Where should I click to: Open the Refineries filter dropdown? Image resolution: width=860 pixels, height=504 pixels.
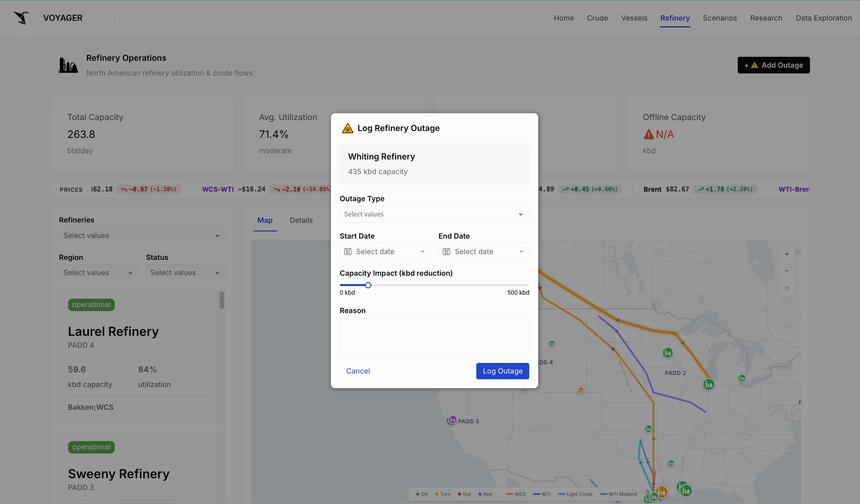click(x=142, y=235)
